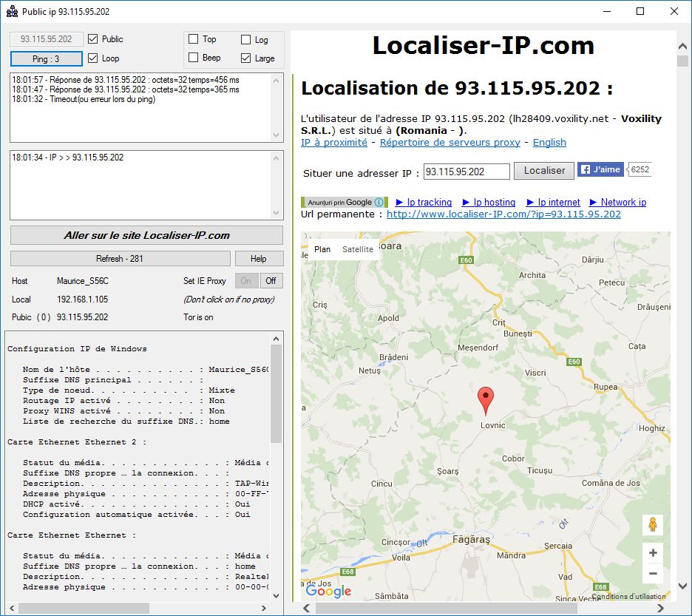
Task: Click the Lovnic label on map
Action: [x=492, y=425]
